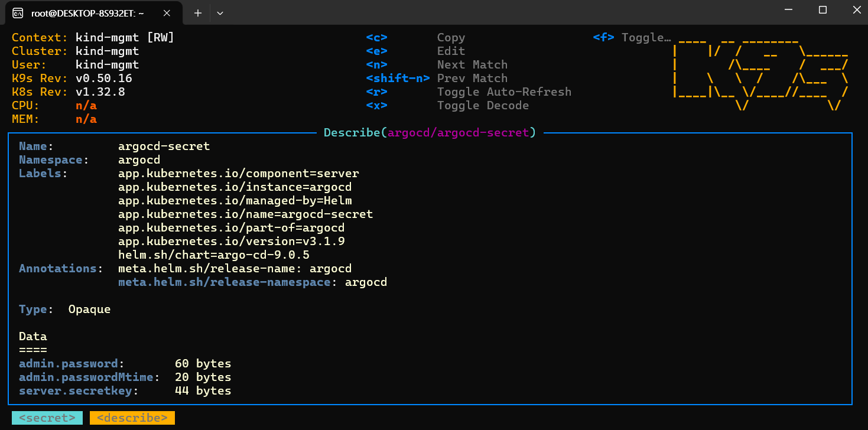Viewport: 868px width, 430px height.
Task: Click the <secret> breadcrumb
Action: point(47,418)
